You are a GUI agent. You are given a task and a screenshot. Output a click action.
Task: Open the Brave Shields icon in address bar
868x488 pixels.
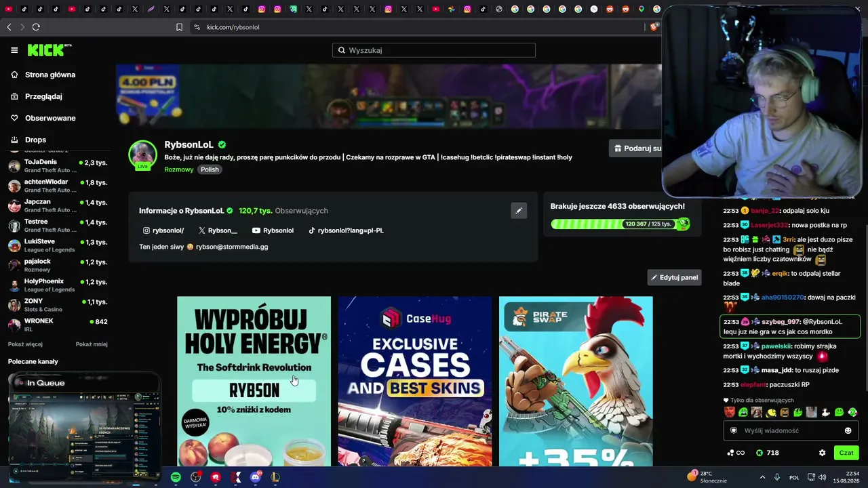[654, 27]
